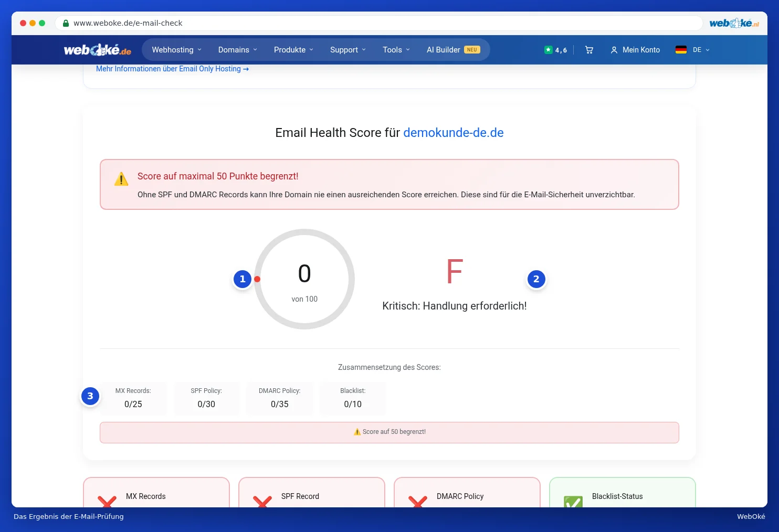This screenshot has width=779, height=532.
Task: Open the AI Builder menu item
Action: coord(453,50)
